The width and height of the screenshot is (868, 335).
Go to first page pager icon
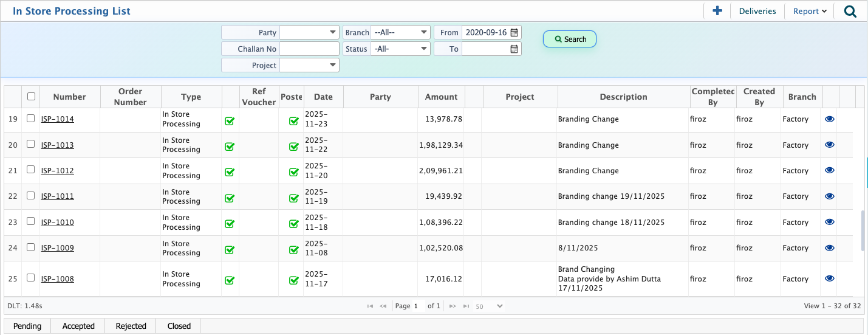click(x=370, y=306)
